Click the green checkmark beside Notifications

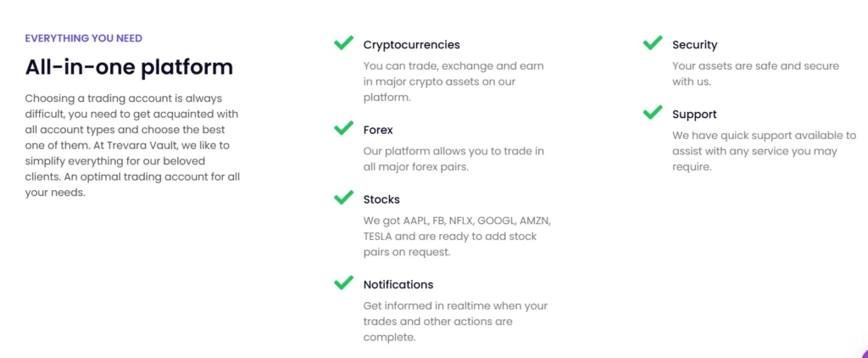[x=343, y=283]
